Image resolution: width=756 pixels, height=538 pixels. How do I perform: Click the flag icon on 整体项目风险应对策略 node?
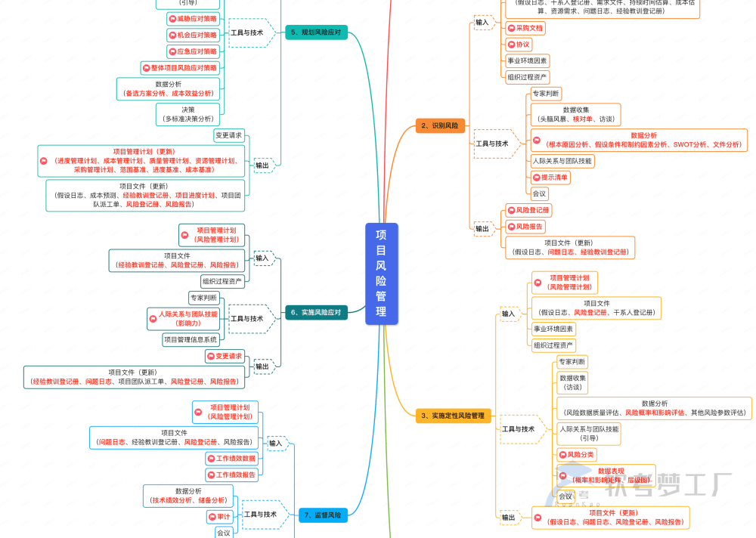[147, 67]
